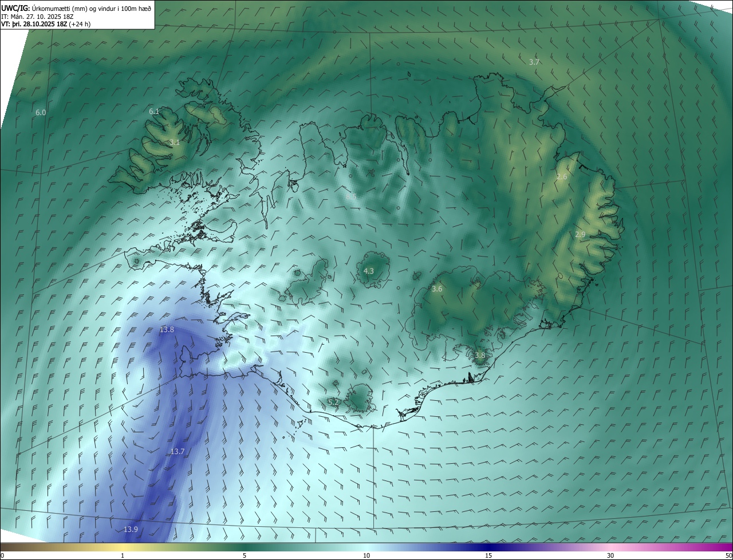Click the 6.0 value label on the map
The image size is (733, 560).
tap(41, 113)
